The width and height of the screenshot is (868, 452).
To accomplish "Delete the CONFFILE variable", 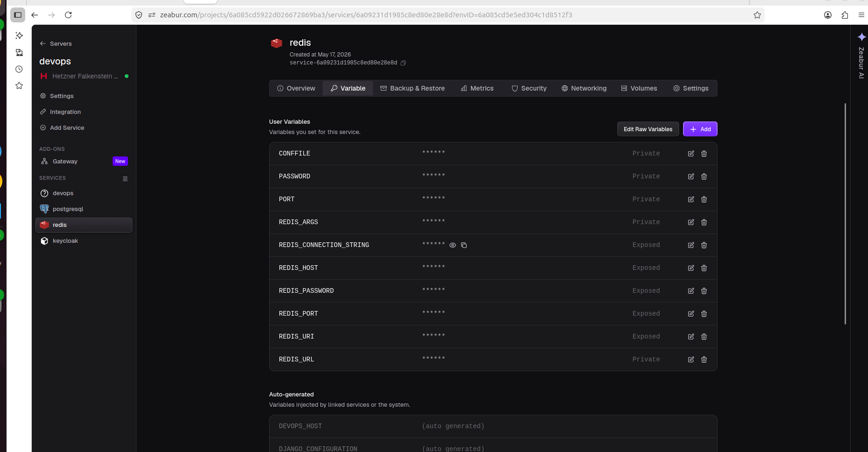I will point(704,154).
